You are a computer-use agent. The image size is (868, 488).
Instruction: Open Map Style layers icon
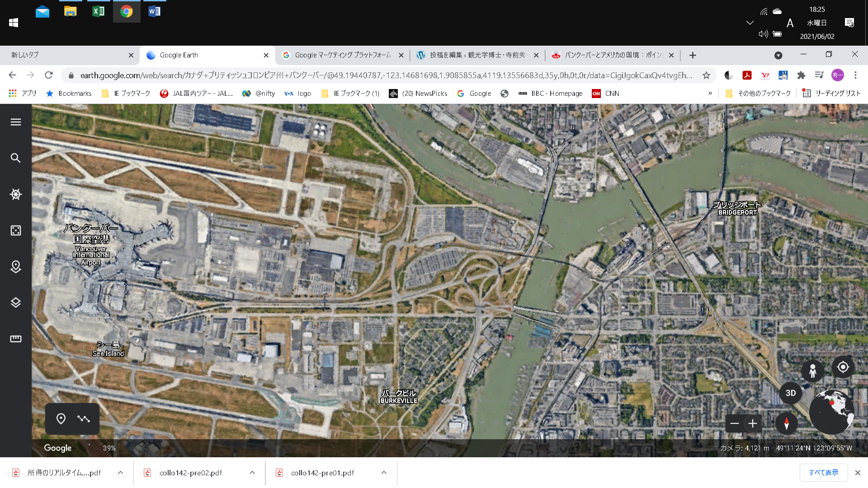(x=16, y=303)
